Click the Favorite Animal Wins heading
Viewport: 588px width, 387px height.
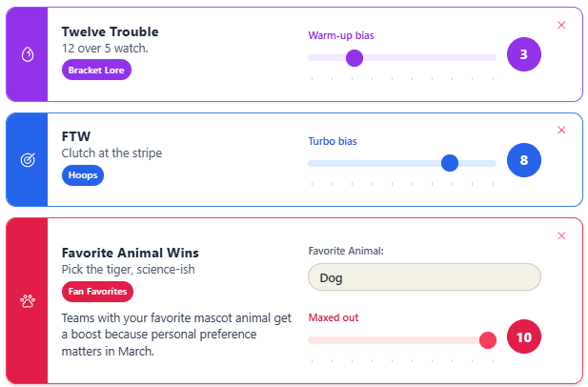[x=130, y=253]
